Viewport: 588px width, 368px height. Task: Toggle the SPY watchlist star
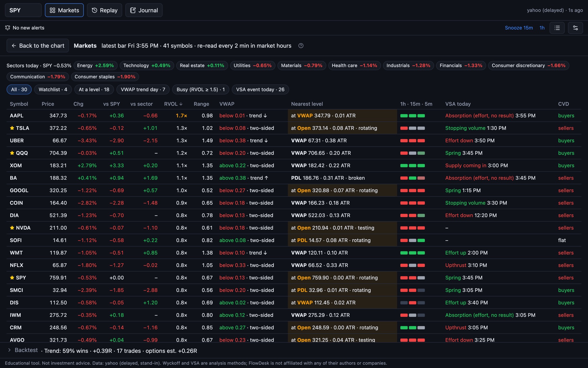tap(12, 278)
